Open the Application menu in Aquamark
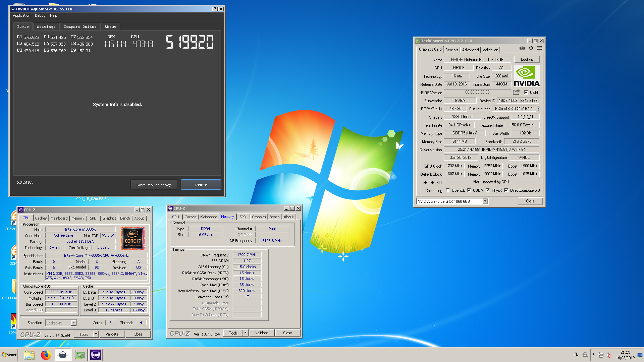The height and width of the screenshot is (362, 644). point(21,16)
